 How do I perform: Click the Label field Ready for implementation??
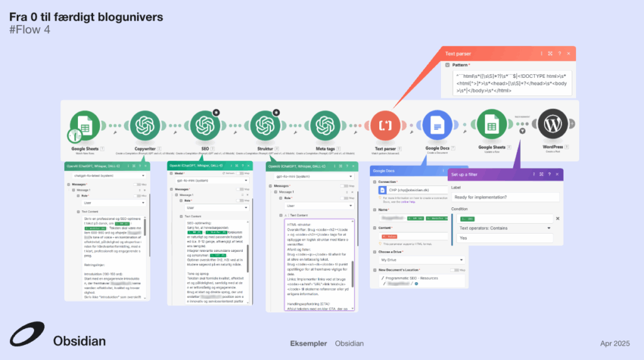pyautogui.click(x=505, y=197)
